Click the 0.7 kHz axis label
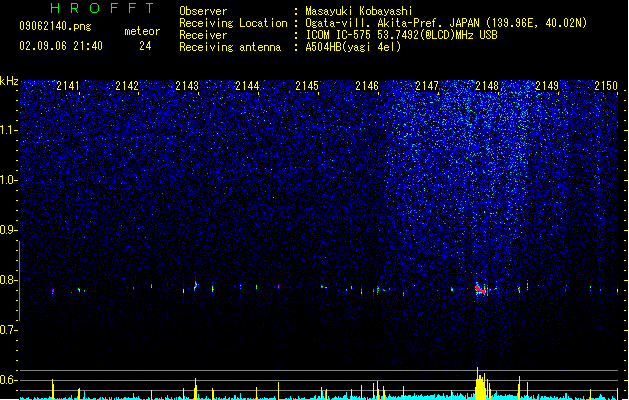 [x=8, y=330]
